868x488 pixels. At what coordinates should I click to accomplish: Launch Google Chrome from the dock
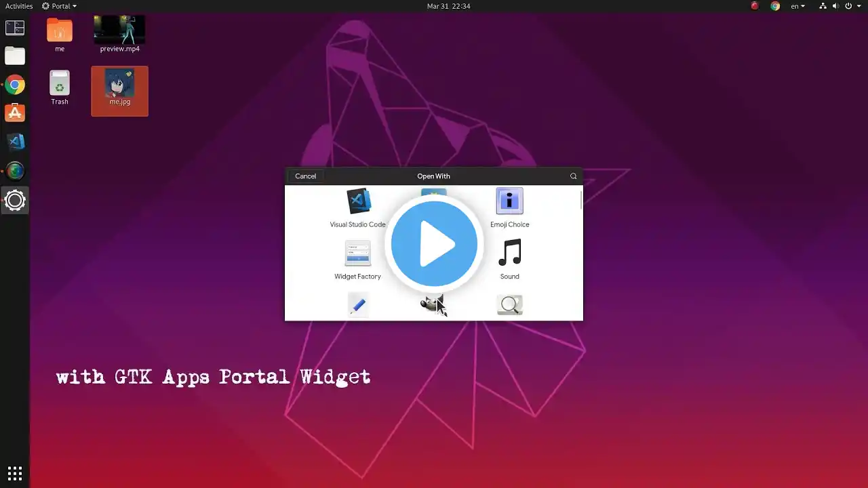coord(15,85)
